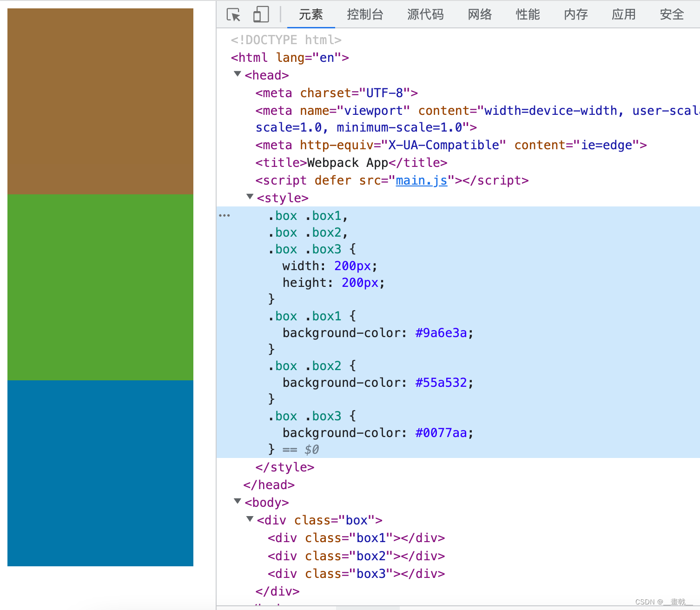Select the title Webpack App node
Image resolution: width=700 pixels, height=610 pixels.
tap(351, 163)
